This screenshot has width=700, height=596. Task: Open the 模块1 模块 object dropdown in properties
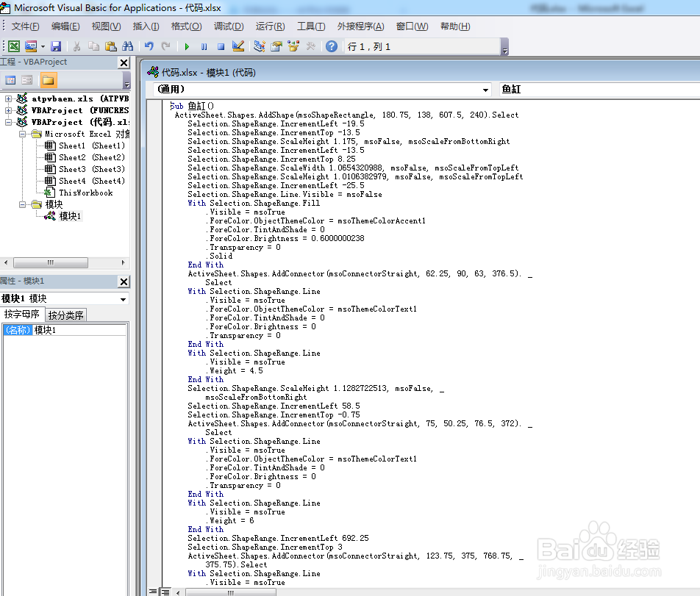123,299
